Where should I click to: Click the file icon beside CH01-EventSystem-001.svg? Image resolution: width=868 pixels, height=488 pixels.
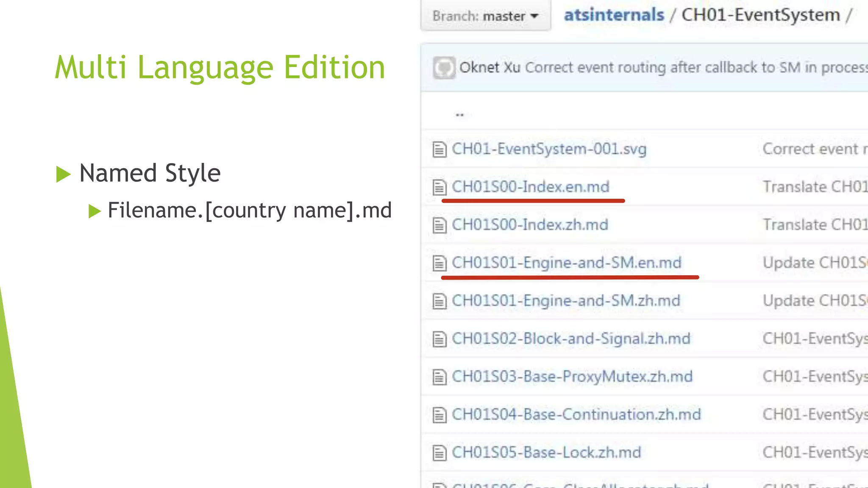[x=440, y=150]
